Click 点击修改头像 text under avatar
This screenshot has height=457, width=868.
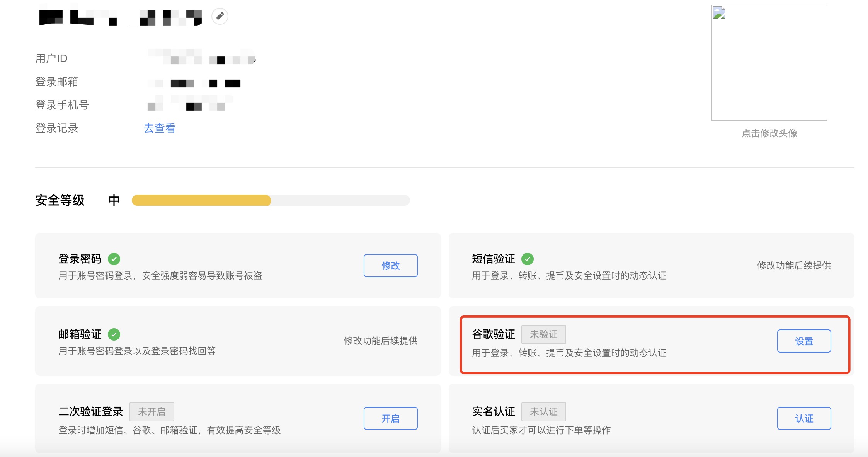point(769,133)
